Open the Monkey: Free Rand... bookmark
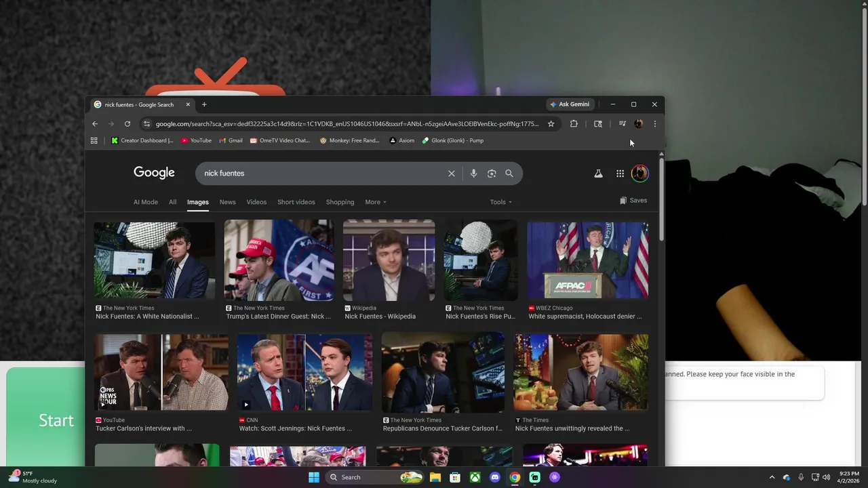 (x=350, y=140)
